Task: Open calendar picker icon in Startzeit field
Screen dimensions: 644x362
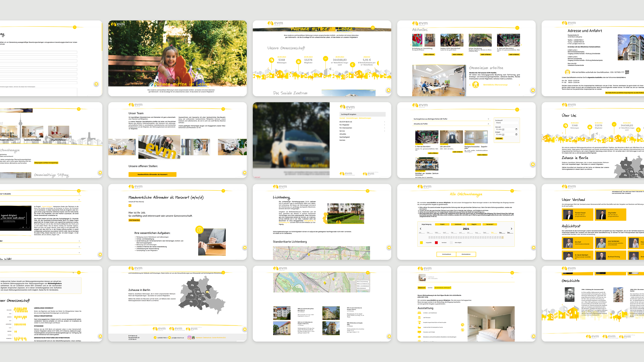Action: pyautogui.click(x=516, y=129)
